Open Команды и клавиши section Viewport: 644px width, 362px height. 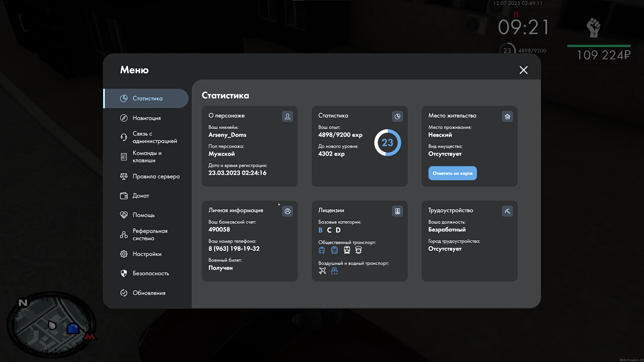point(146,157)
